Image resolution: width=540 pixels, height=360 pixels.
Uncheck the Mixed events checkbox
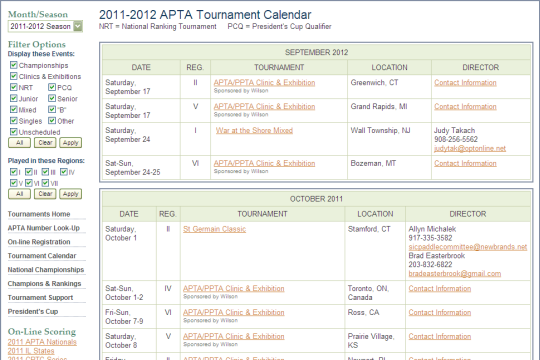(13, 110)
